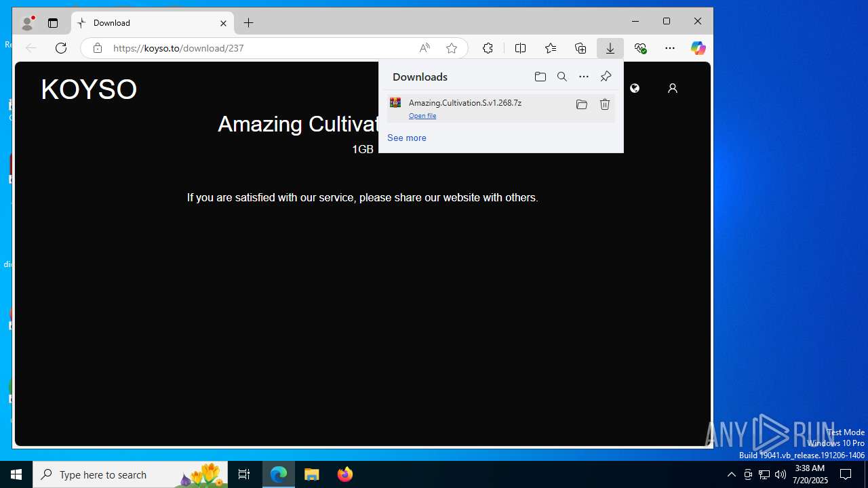
Task: Open Browser essentials heart icon
Action: click(x=640, y=48)
